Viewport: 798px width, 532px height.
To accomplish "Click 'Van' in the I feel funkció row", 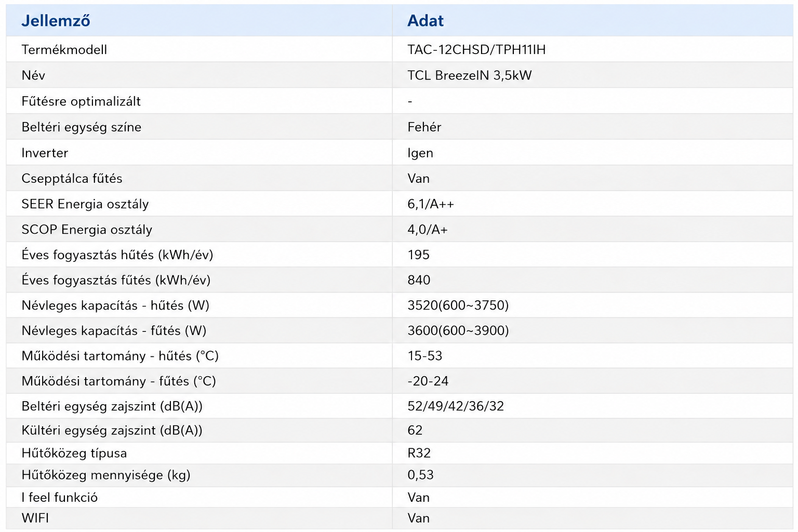I will (x=419, y=498).
